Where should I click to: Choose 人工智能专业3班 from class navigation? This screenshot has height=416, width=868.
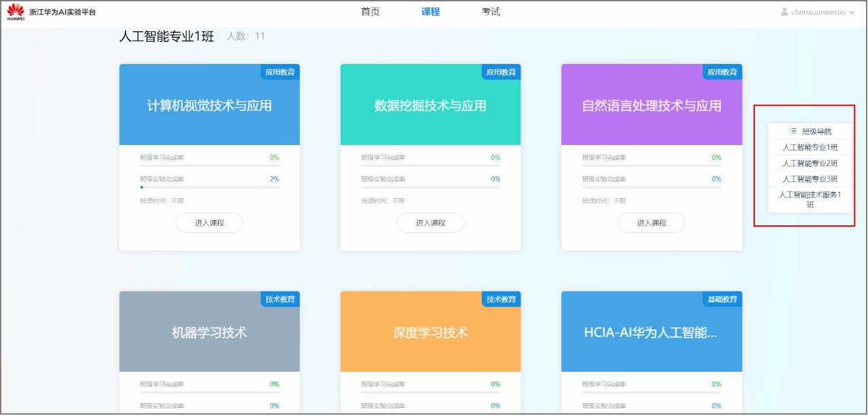coord(810,178)
